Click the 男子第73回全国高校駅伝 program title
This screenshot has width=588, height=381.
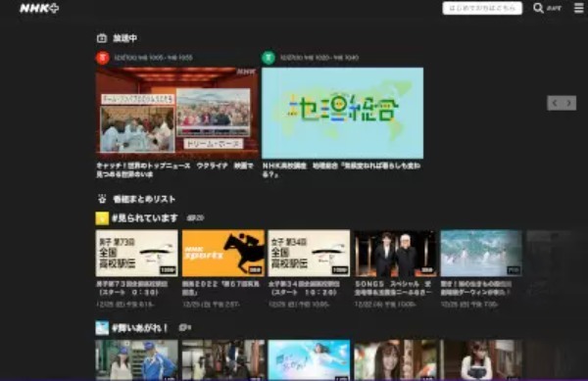[132, 288]
